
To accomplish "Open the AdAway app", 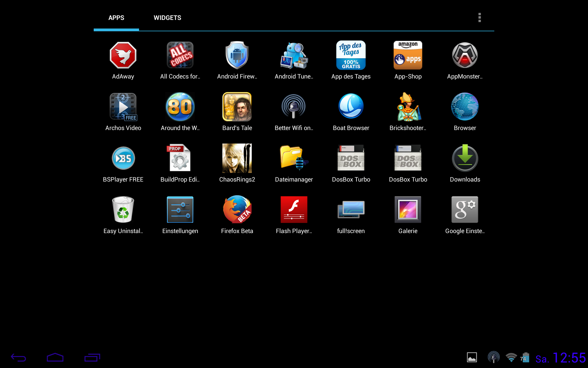I will pos(123,56).
